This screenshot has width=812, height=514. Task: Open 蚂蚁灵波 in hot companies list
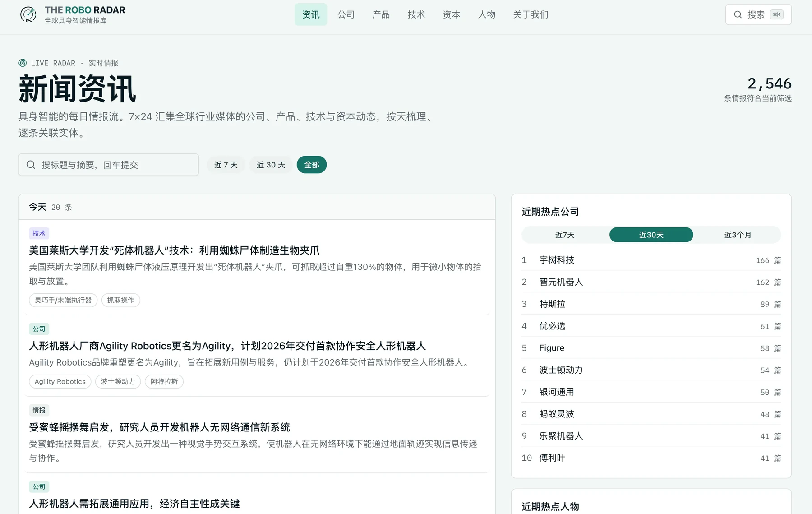651,414
